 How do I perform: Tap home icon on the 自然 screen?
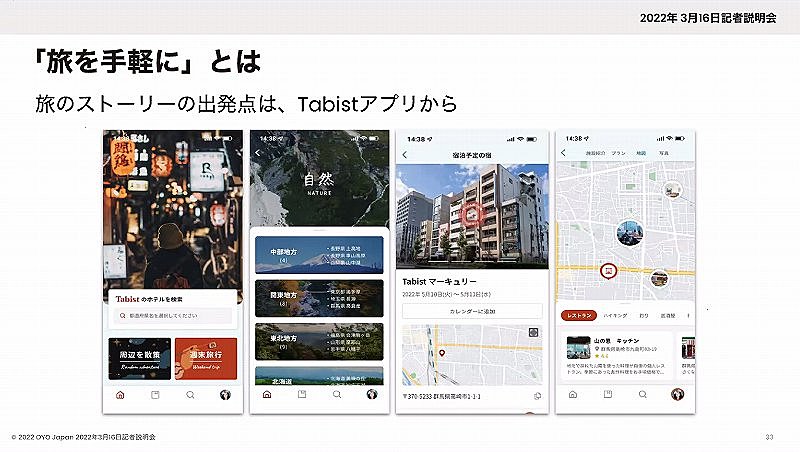(267, 394)
